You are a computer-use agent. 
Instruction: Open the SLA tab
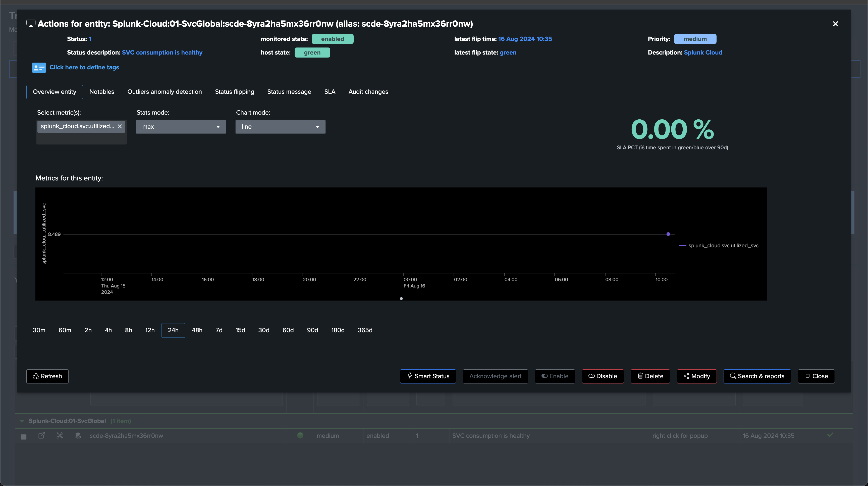[x=330, y=92]
